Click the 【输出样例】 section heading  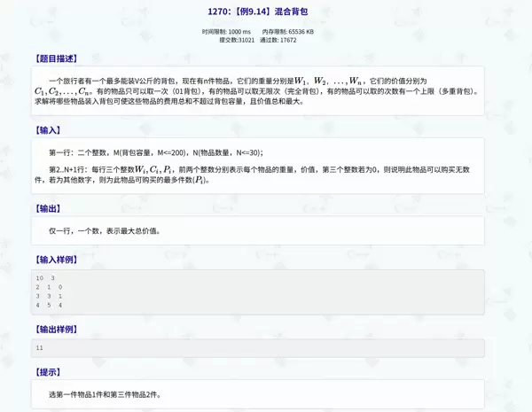(x=56, y=330)
